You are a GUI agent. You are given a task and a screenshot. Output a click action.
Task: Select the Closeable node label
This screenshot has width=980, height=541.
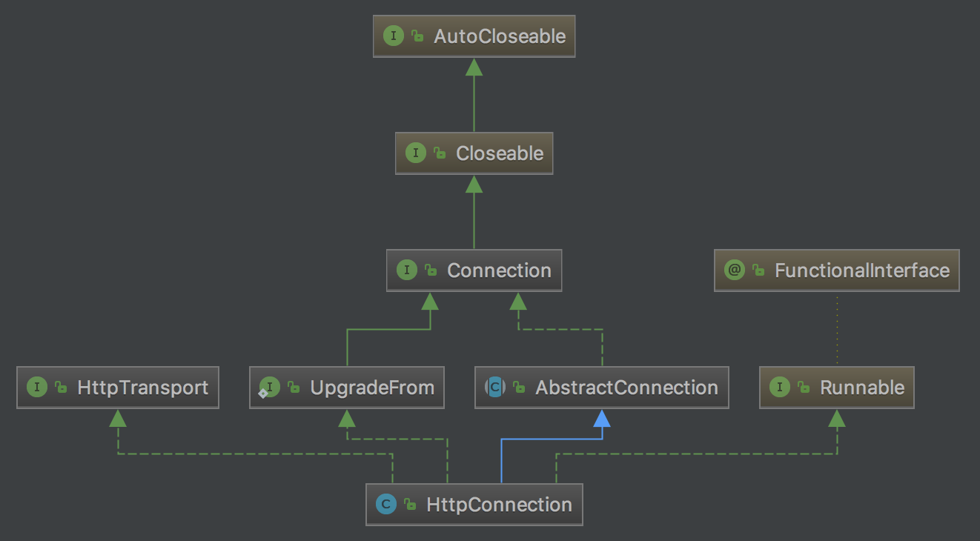point(500,153)
